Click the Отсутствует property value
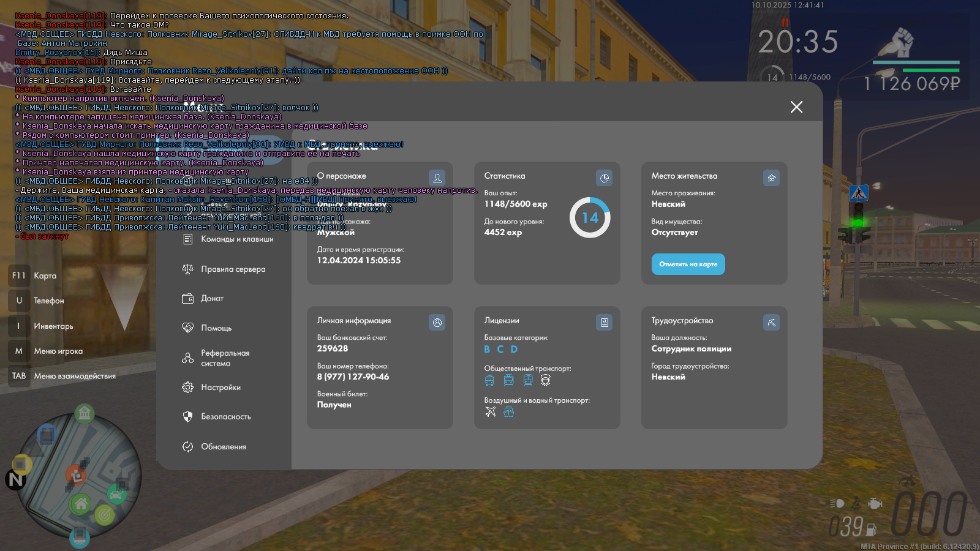The image size is (980, 551). click(x=674, y=233)
